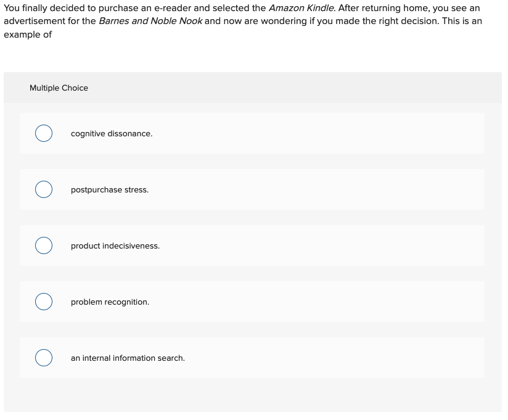The image size is (508, 420).
Task: Click the question text paragraph
Action: [247, 21]
